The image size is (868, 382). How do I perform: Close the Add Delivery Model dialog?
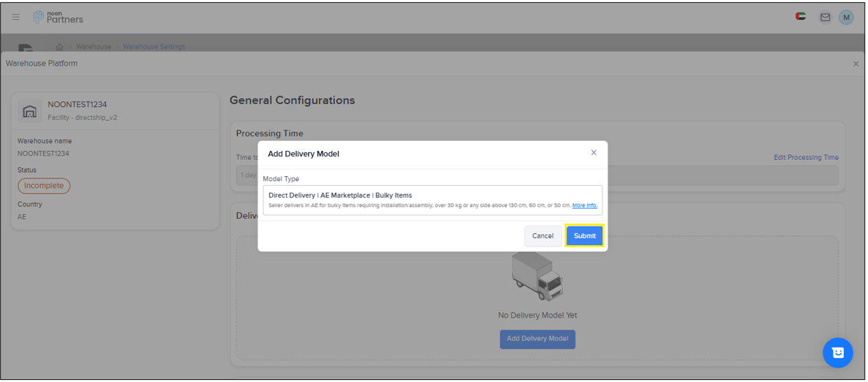(x=594, y=153)
